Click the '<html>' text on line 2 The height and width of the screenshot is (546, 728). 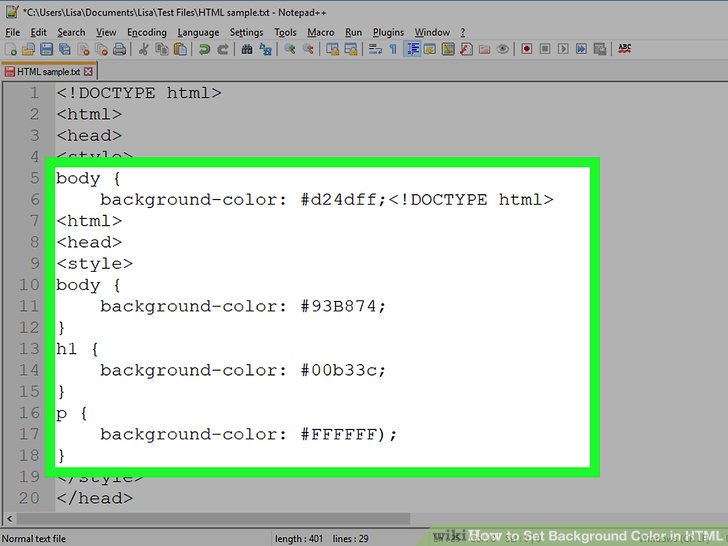89,114
